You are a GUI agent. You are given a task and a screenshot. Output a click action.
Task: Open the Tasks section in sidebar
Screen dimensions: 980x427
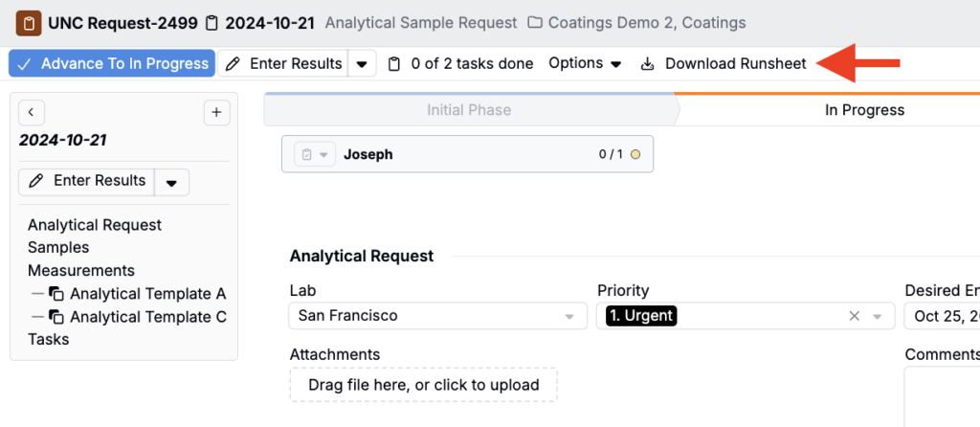pos(49,339)
